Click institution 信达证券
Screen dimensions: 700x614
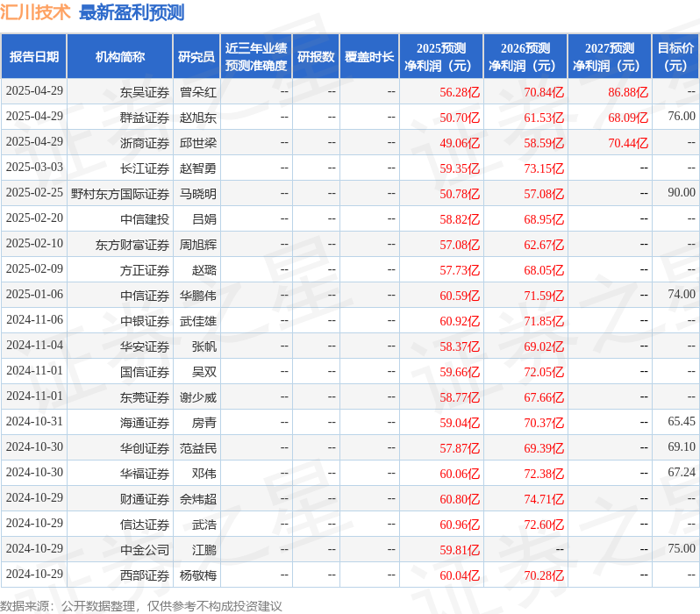[x=145, y=525]
